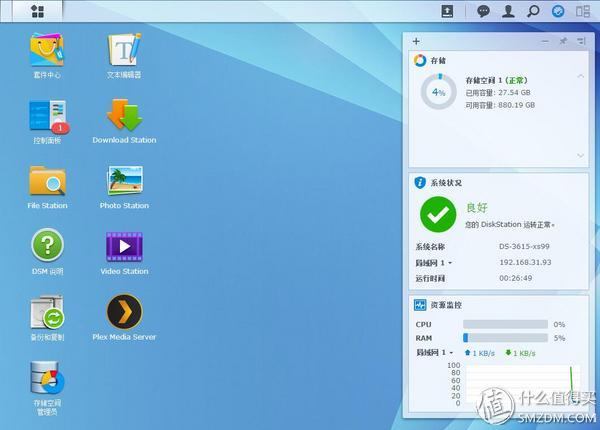Open the user account options icon
Screen dimensions: 600x430
(508, 11)
